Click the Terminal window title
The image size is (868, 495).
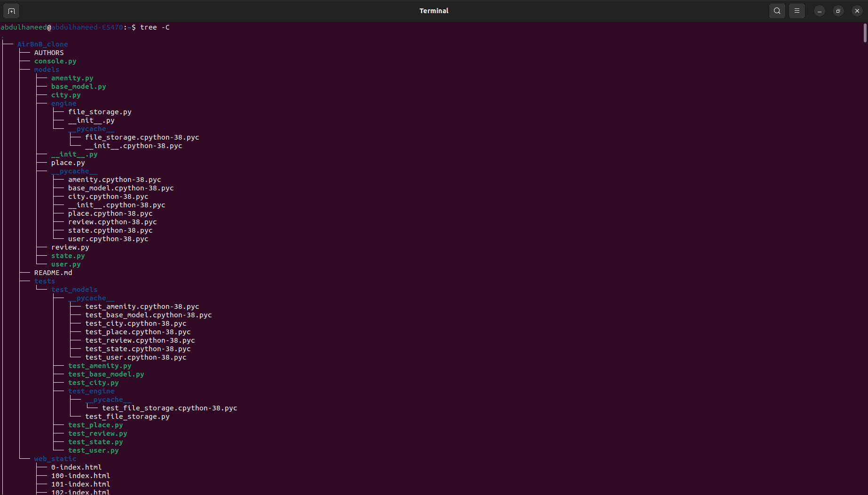pos(434,11)
